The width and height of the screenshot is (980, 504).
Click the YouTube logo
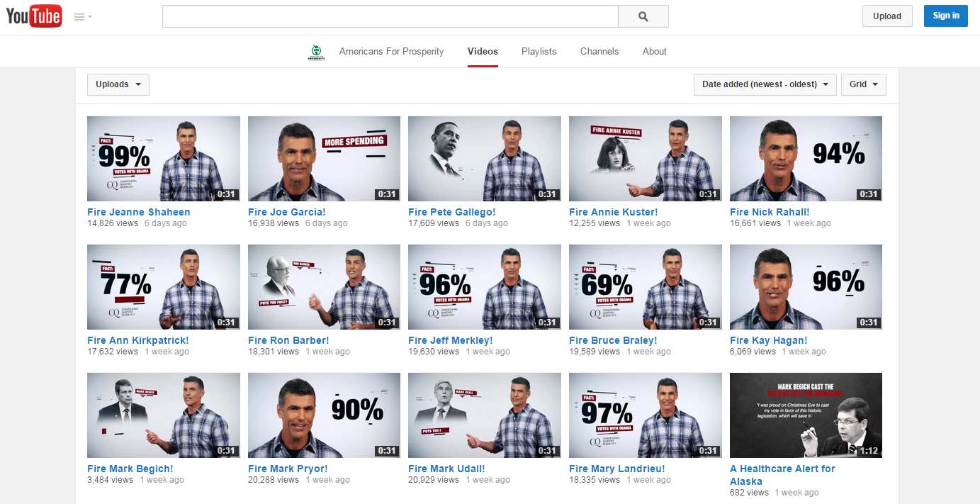tap(34, 16)
